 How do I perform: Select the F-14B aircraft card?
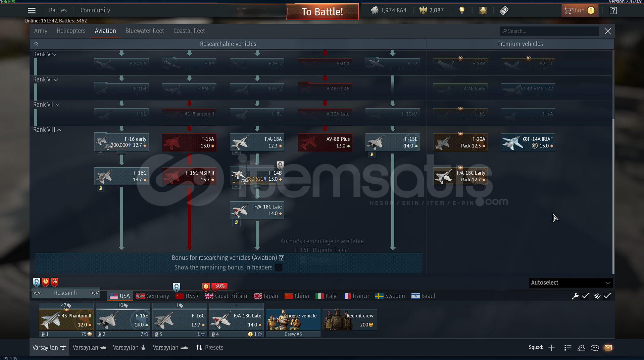pyautogui.click(x=257, y=176)
